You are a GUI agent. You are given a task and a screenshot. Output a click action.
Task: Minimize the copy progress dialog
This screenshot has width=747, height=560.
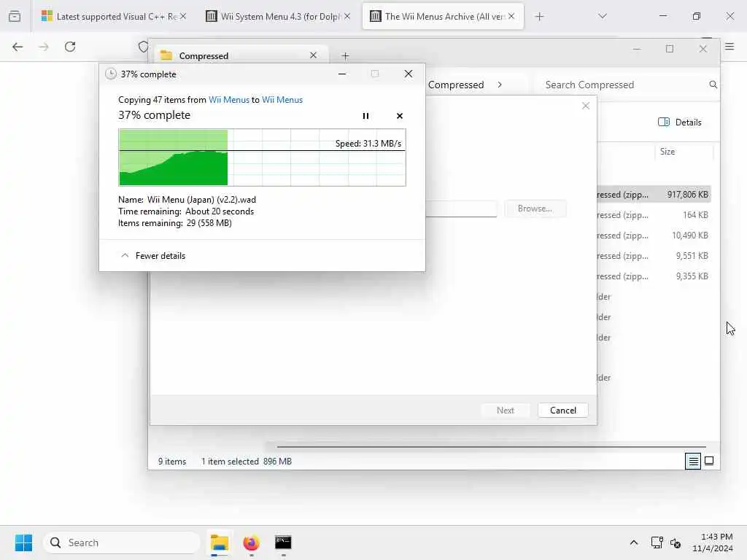pyautogui.click(x=342, y=74)
